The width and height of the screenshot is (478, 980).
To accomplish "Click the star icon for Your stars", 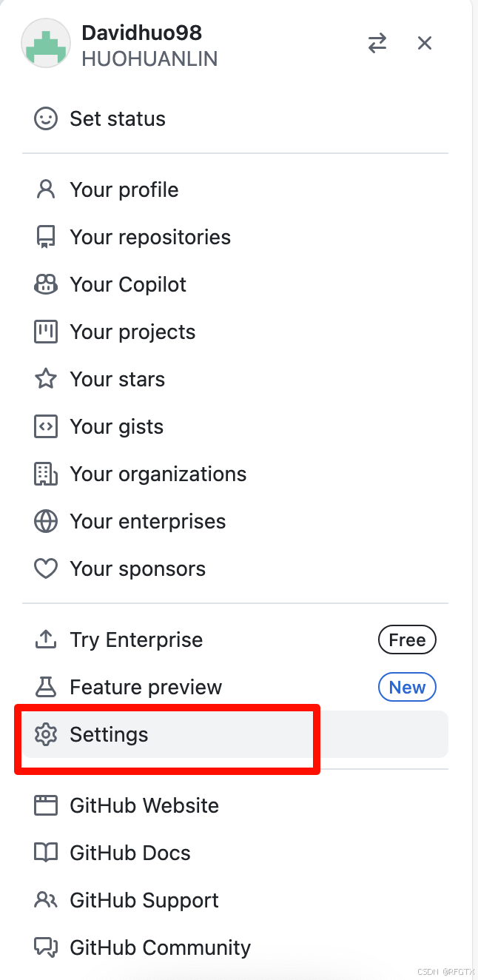I will click(46, 380).
